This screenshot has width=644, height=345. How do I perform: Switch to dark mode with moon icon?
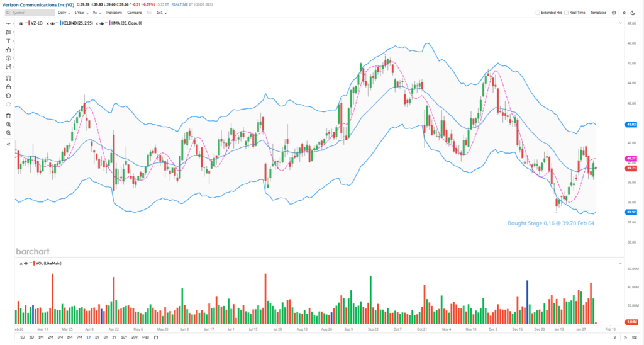[x=633, y=12]
